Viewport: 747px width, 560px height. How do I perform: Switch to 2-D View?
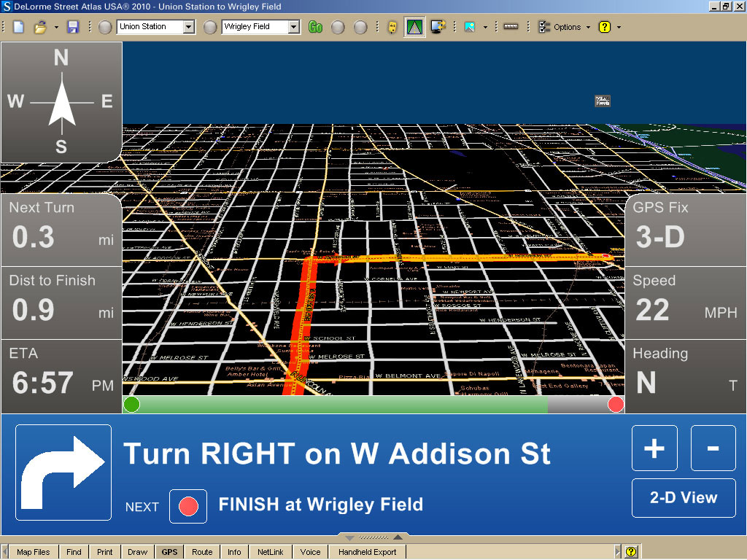coord(684,498)
